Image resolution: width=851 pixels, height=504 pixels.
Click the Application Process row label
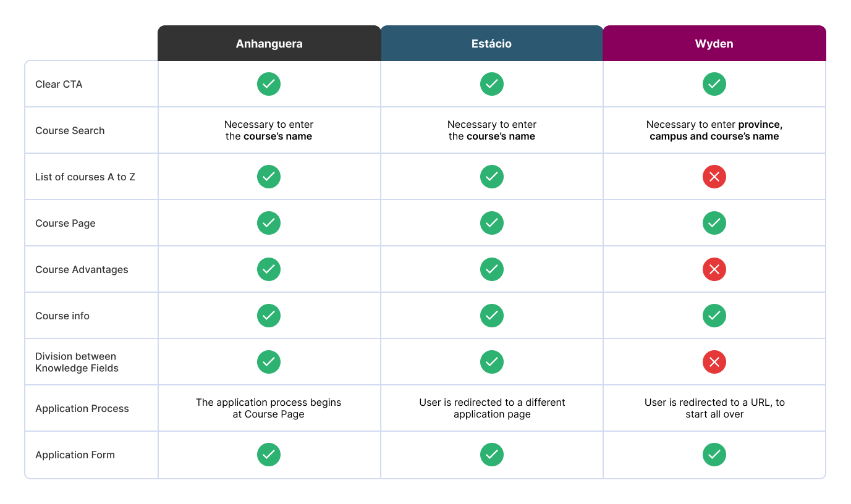tap(82, 408)
